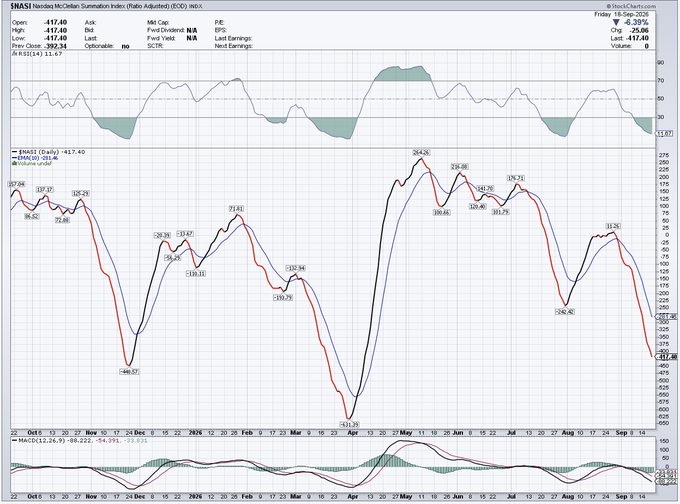This screenshot has height=504, width=680.
Task: Click the MACD panel's 150 axis label
Action: (x=662, y=441)
